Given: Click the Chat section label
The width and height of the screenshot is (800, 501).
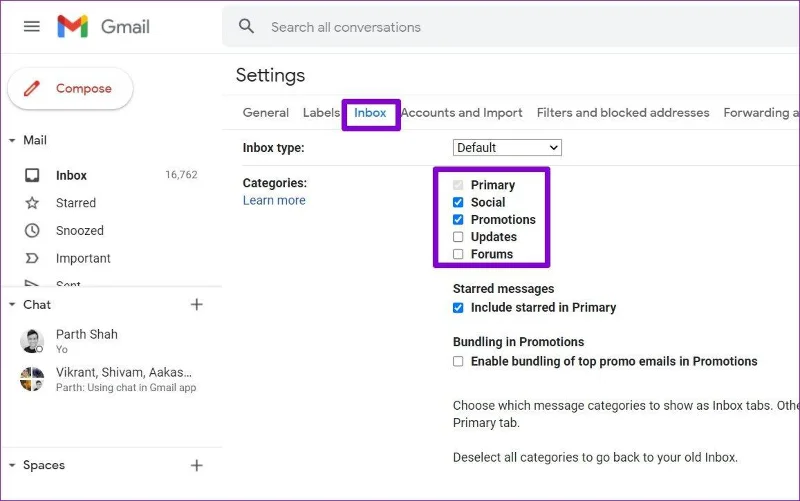Looking at the screenshot, I should pos(37,305).
